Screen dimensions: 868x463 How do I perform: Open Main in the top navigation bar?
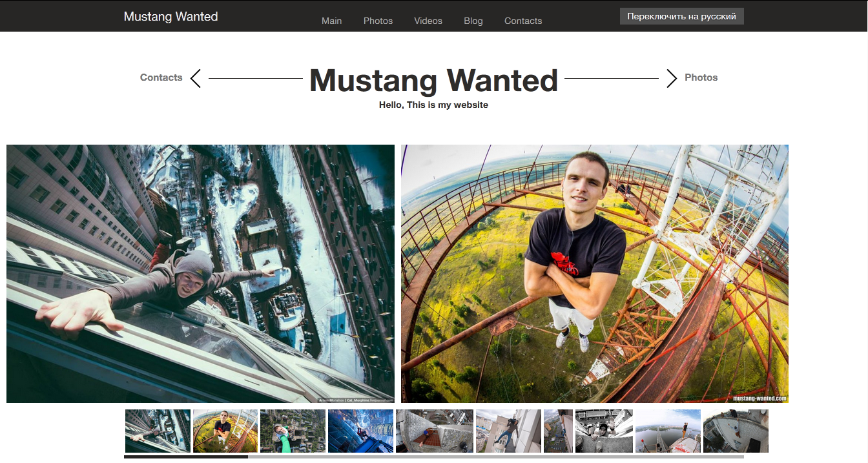coord(332,21)
